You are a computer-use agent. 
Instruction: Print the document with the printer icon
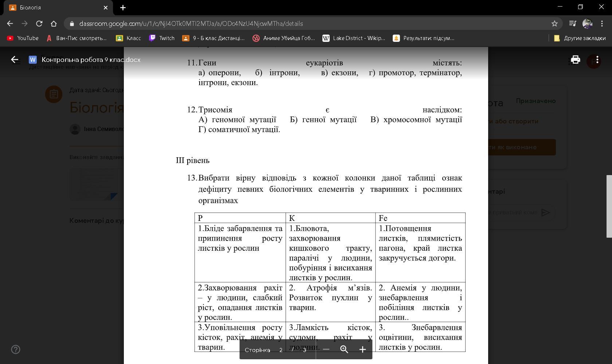click(x=576, y=60)
